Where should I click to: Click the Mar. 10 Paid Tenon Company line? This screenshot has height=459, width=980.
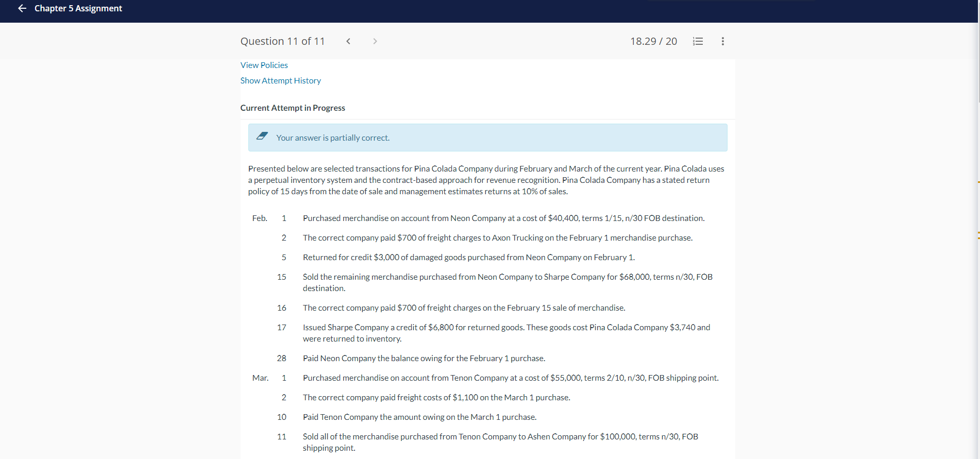(x=419, y=417)
